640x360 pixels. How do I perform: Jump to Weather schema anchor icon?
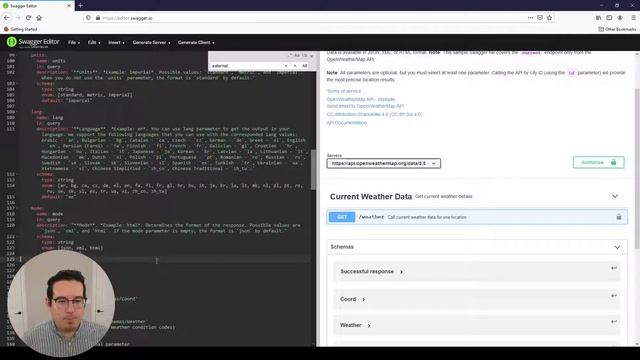pyautogui.click(x=614, y=322)
